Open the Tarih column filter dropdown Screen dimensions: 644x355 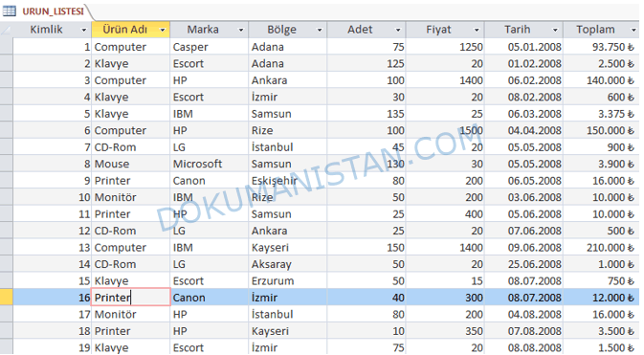(555, 30)
